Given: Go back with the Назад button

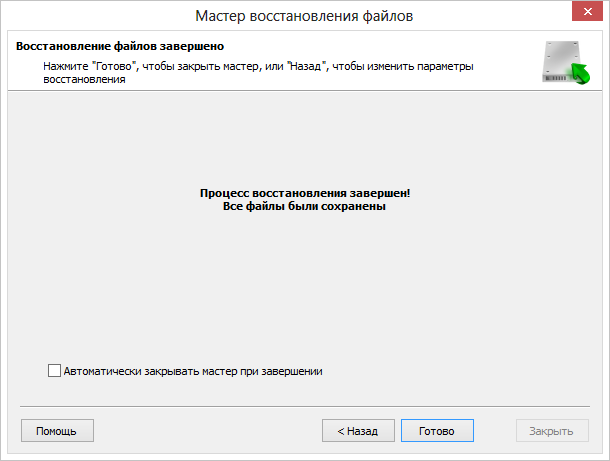Looking at the screenshot, I should pyautogui.click(x=358, y=431).
